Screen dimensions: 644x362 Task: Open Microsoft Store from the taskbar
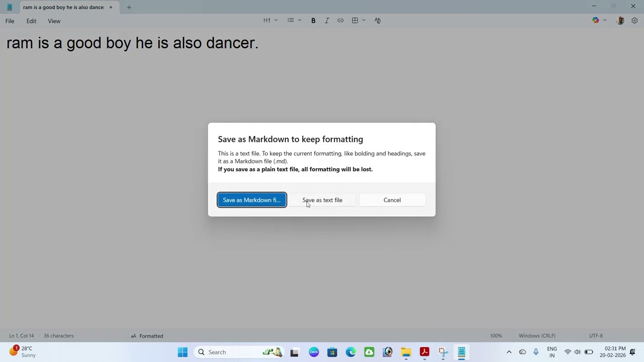(332, 352)
